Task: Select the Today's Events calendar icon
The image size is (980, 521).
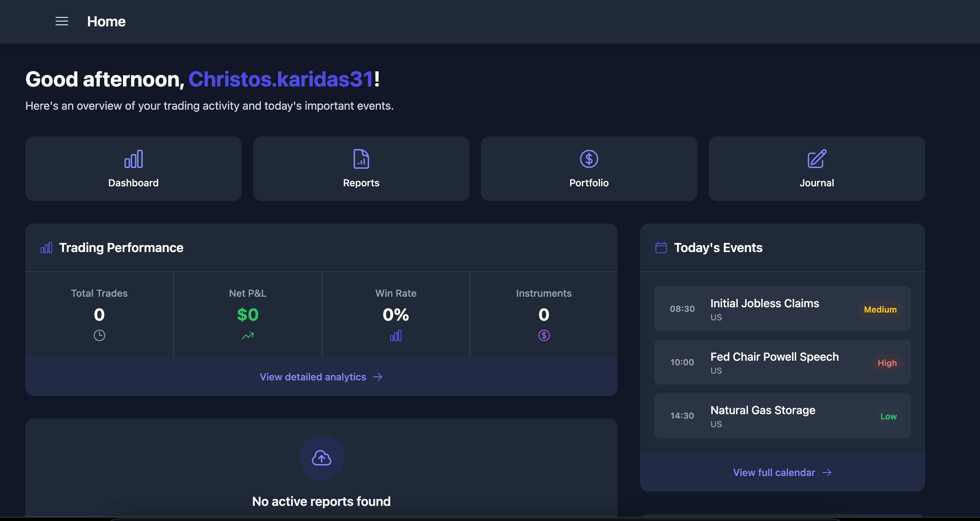Action: (x=661, y=247)
